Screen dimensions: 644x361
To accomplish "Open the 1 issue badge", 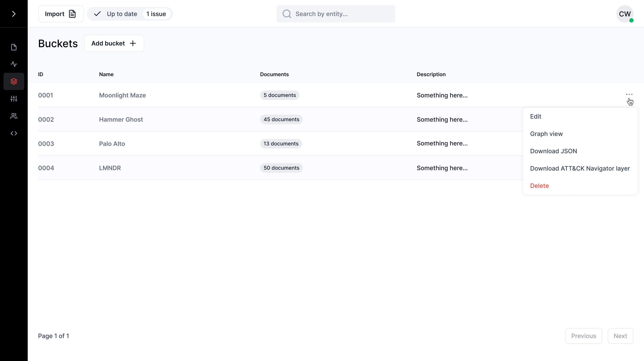I will [156, 14].
